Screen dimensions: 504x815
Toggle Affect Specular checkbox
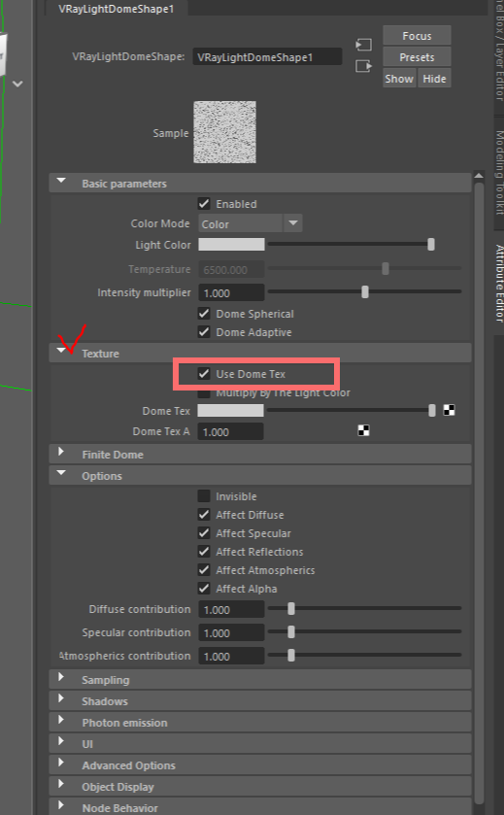click(x=204, y=532)
